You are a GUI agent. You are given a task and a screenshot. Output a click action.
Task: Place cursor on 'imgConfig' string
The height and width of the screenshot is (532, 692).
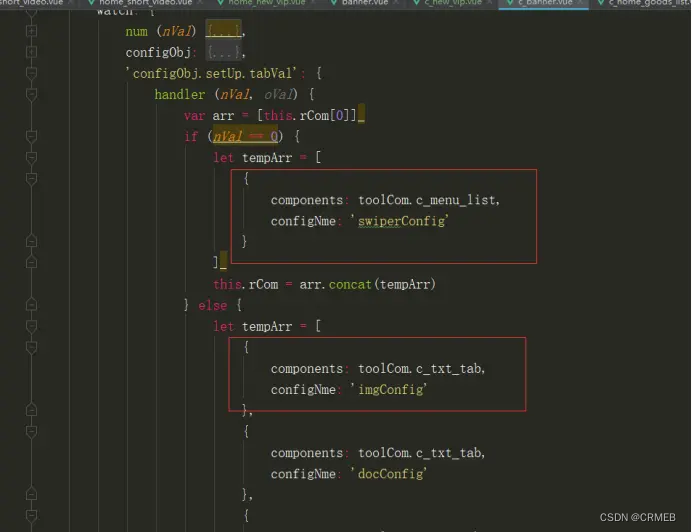pos(389,389)
